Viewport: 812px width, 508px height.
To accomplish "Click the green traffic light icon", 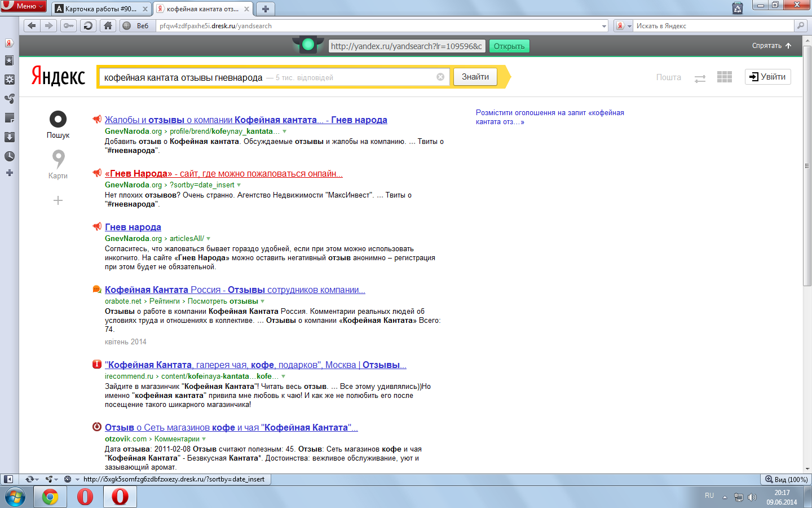I will [308, 45].
